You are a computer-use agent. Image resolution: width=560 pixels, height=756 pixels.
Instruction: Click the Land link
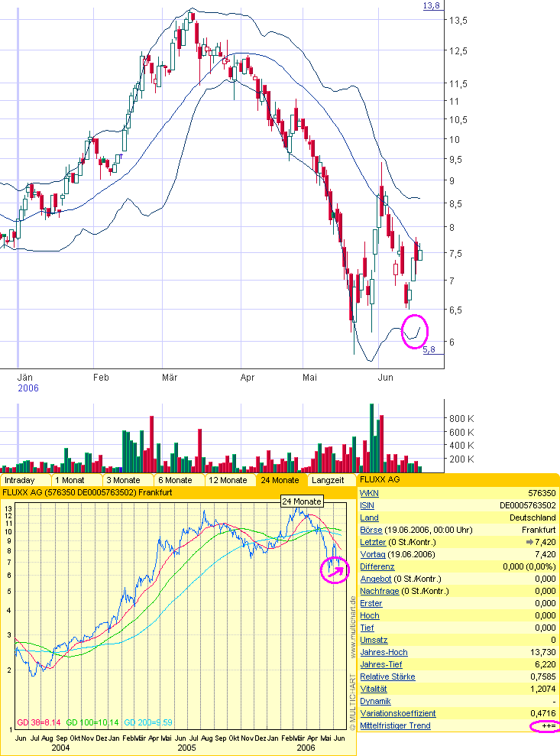point(369,518)
